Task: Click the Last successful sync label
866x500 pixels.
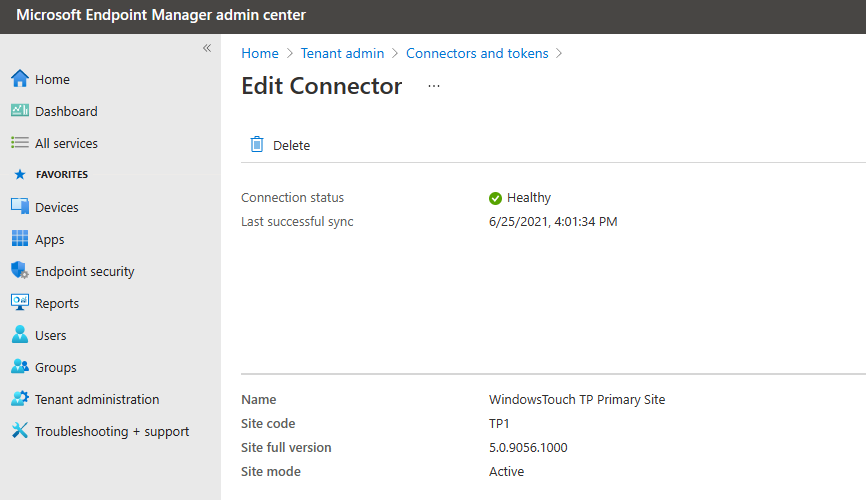Action: 297,222
